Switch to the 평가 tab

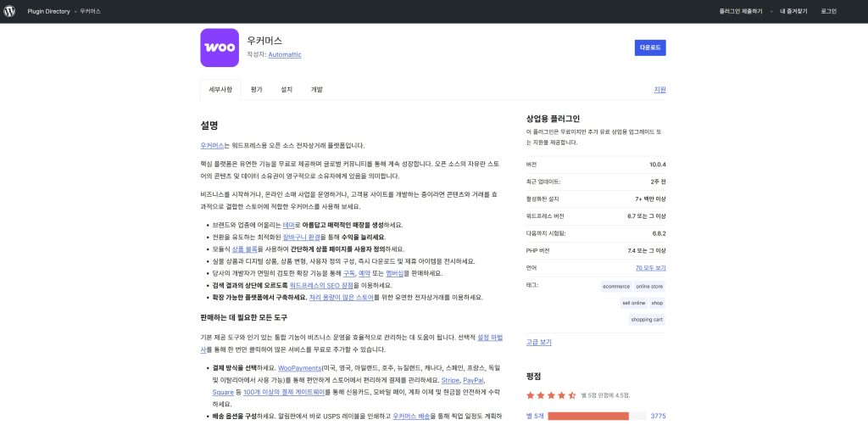click(x=256, y=89)
